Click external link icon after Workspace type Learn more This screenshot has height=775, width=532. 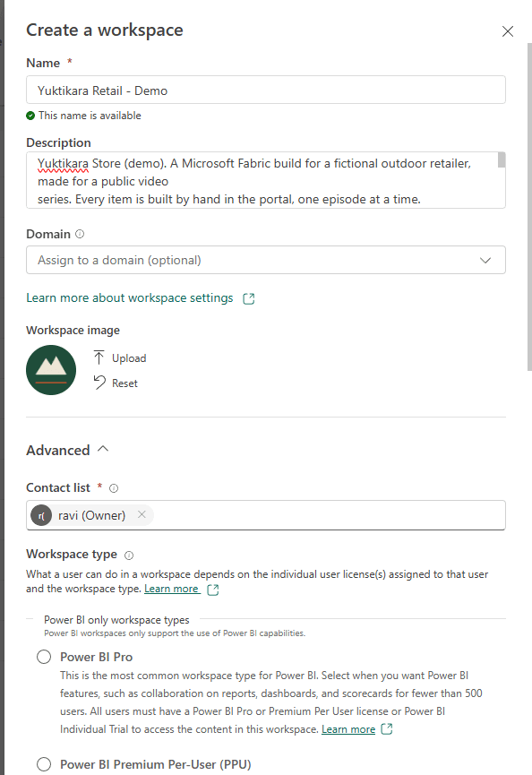point(213,590)
